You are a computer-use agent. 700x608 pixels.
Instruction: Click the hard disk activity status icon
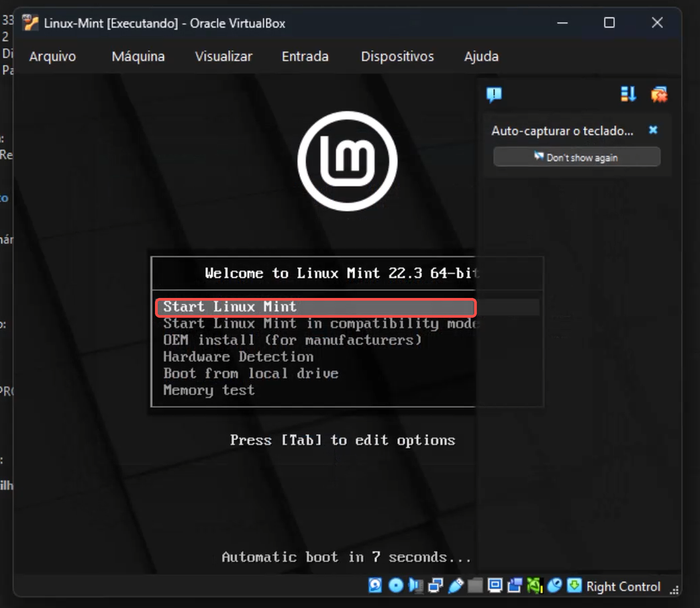(x=375, y=585)
